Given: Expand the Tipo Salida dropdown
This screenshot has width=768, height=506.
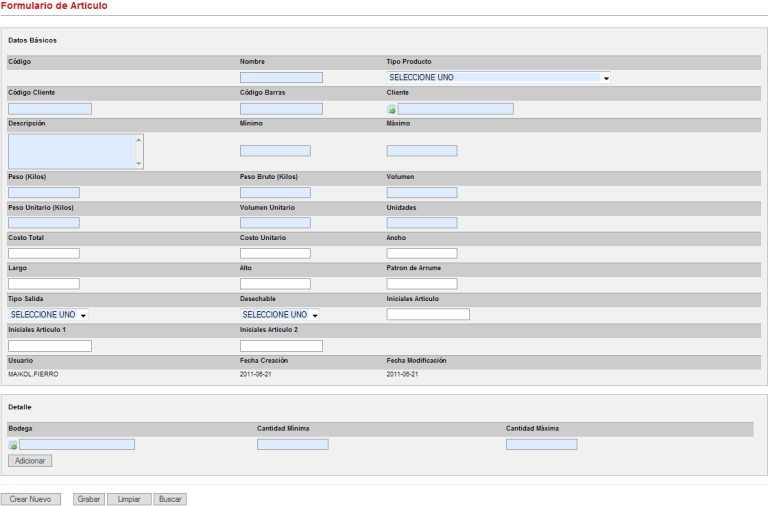Looking at the screenshot, I should click(x=49, y=315).
